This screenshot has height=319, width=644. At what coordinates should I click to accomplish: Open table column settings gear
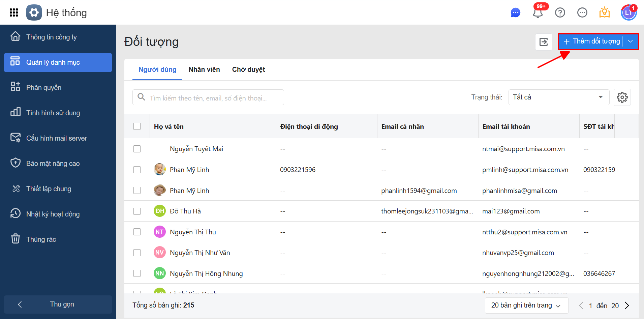tap(622, 97)
